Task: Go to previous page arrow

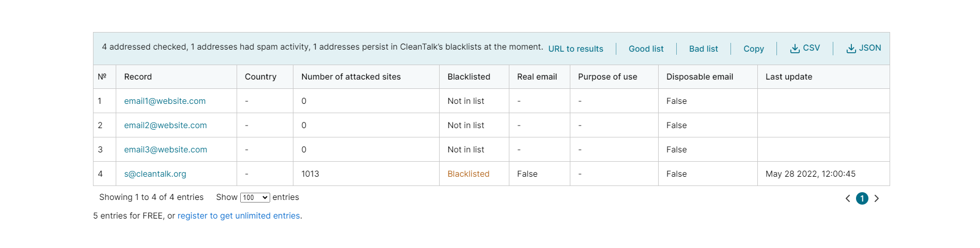Action: (848, 198)
